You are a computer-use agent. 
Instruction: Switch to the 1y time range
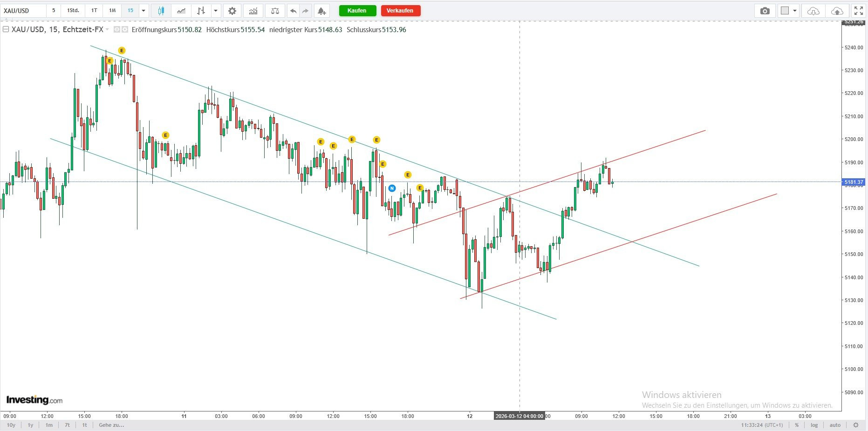[x=30, y=425]
